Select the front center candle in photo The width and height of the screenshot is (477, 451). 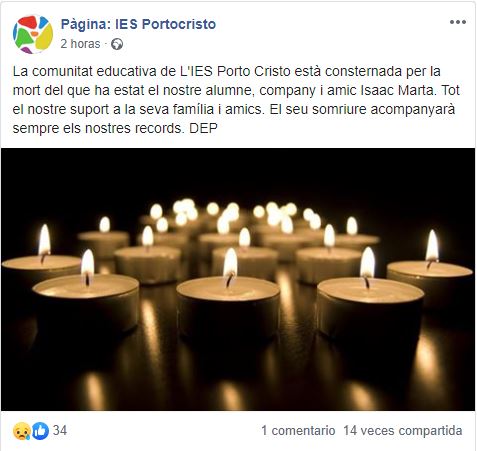click(x=229, y=302)
